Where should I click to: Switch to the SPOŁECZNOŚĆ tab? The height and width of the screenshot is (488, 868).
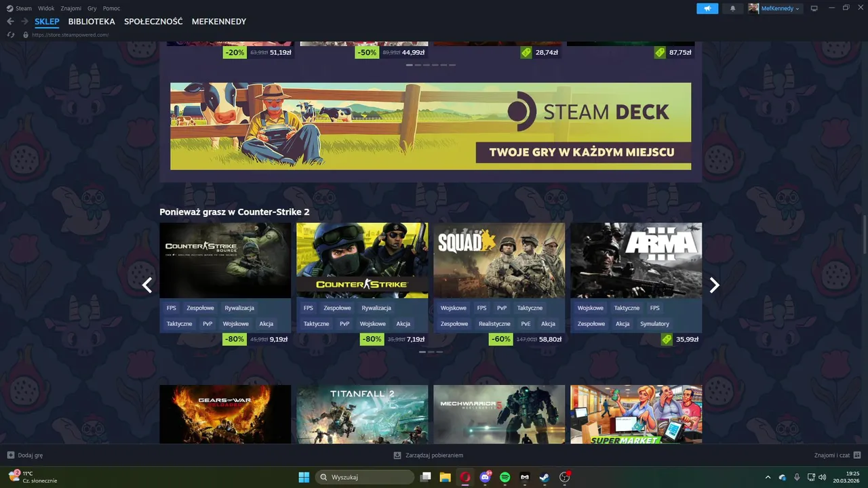tap(153, 22)
